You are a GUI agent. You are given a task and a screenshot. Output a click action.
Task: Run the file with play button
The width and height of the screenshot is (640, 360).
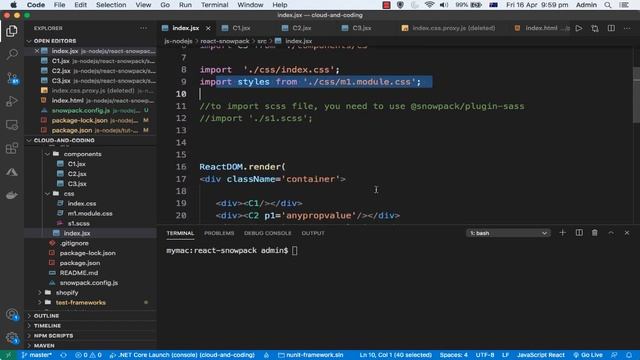[x=579, y=28]
